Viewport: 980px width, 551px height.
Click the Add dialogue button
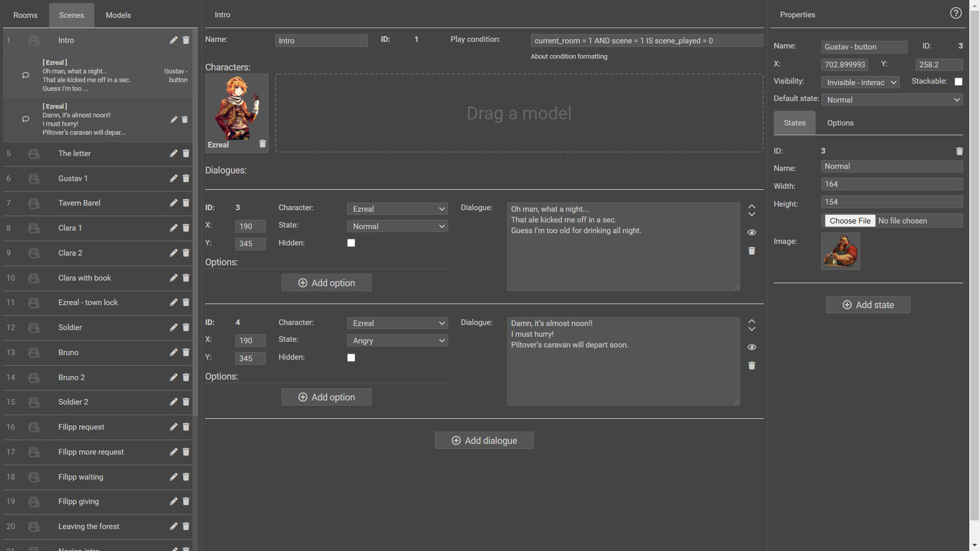pyautogui.click(x=484, y=440)
